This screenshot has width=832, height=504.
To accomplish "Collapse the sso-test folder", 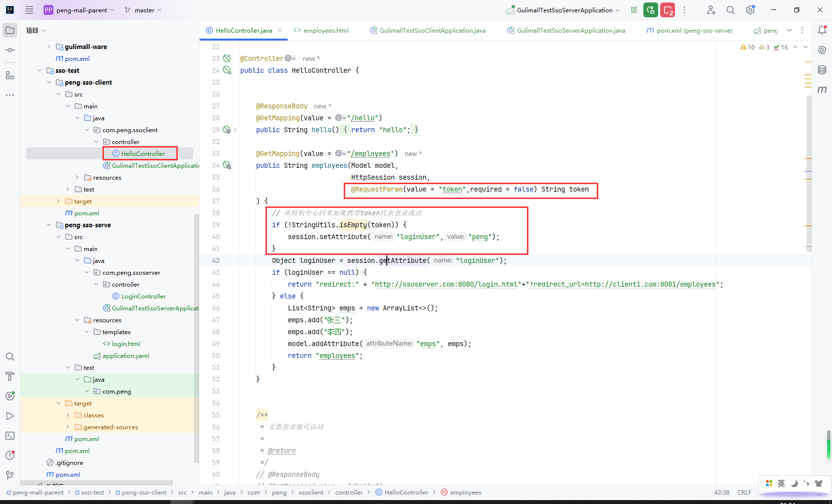I will [40, 70].
